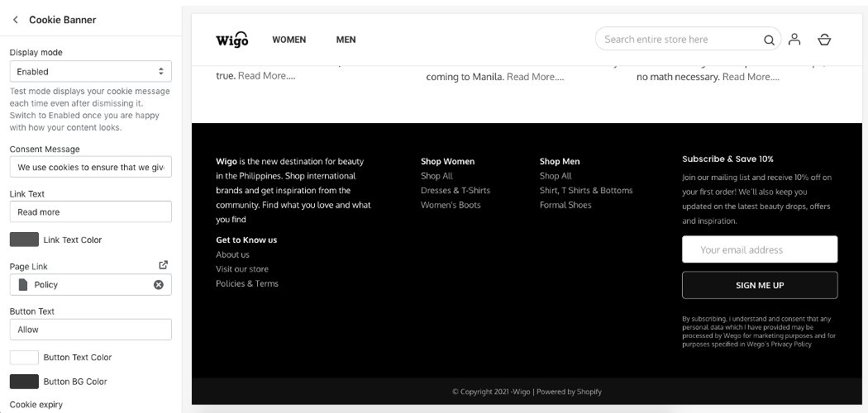868x413 pixels.
Task: Open the Page Link external link icon
Action: tap(163, 265)
